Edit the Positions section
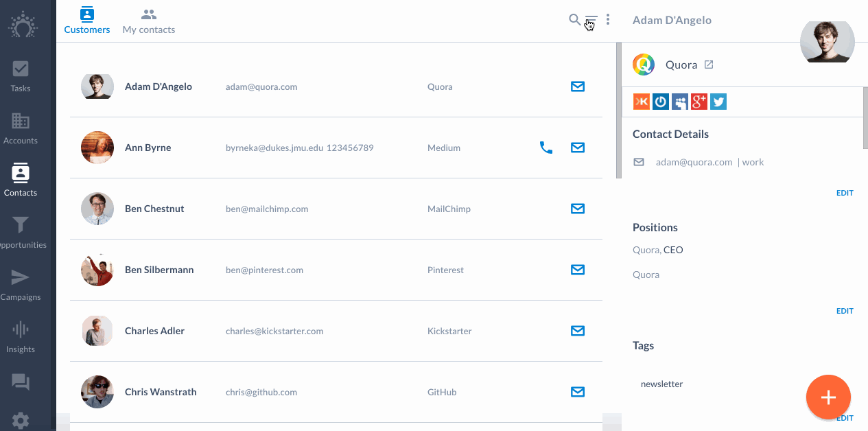 pos(845,311)
